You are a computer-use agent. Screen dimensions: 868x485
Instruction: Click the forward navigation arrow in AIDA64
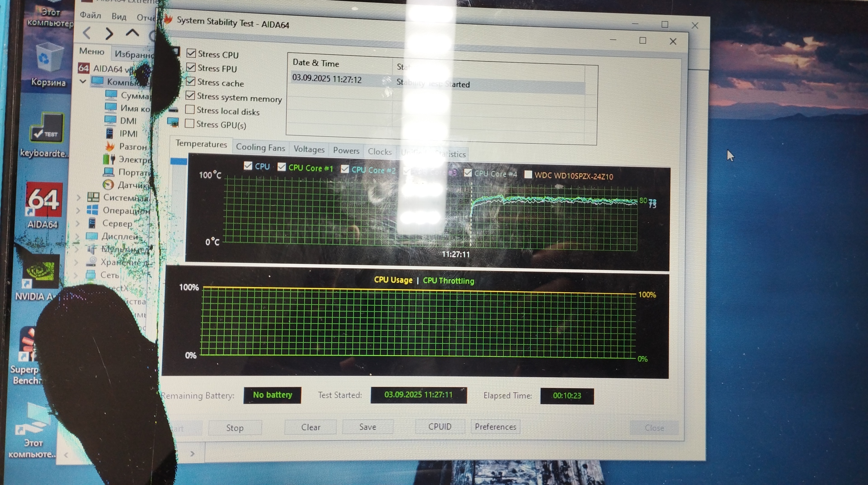click(109, 33)
